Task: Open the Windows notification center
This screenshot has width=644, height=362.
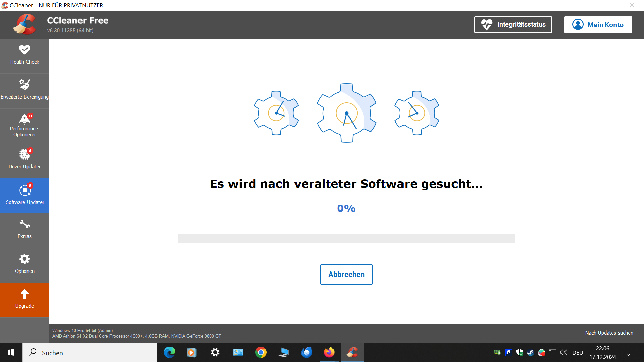Action: tap(628, 352)
